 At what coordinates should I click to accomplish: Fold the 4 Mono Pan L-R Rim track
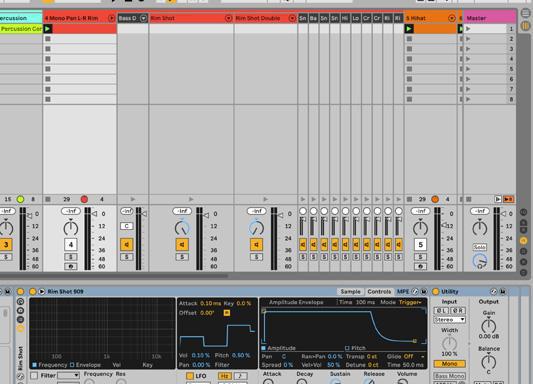point(111,18)
